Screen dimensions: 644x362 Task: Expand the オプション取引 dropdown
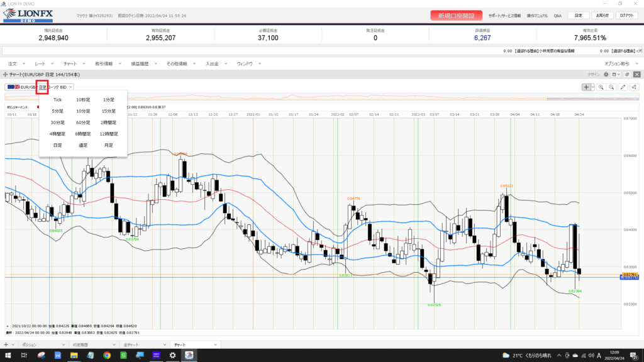(x=636, y=64)
